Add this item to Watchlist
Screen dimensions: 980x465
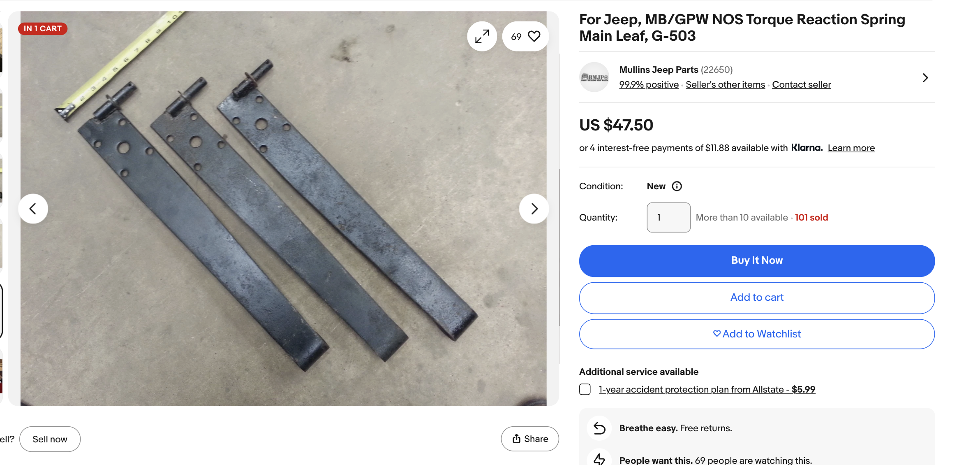tap(756, 334)
